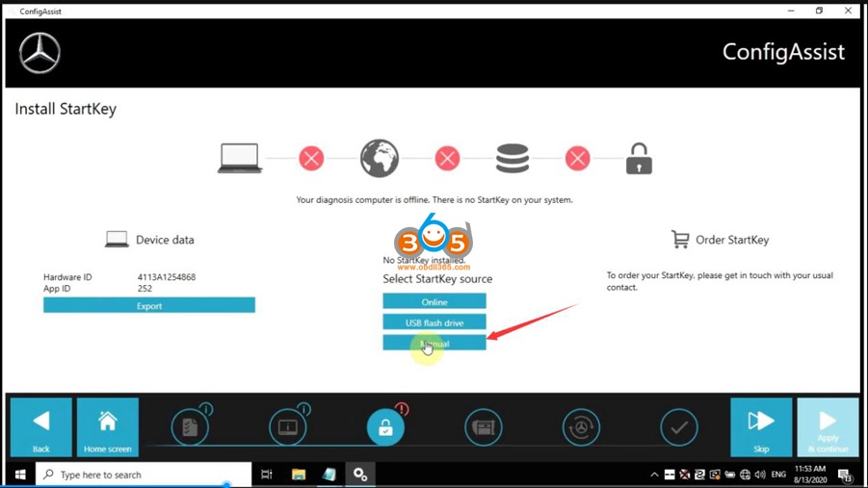Click the small laptop icon beside Device data
868x488 pixels.
pyautogui.click(x=117, y=239)
